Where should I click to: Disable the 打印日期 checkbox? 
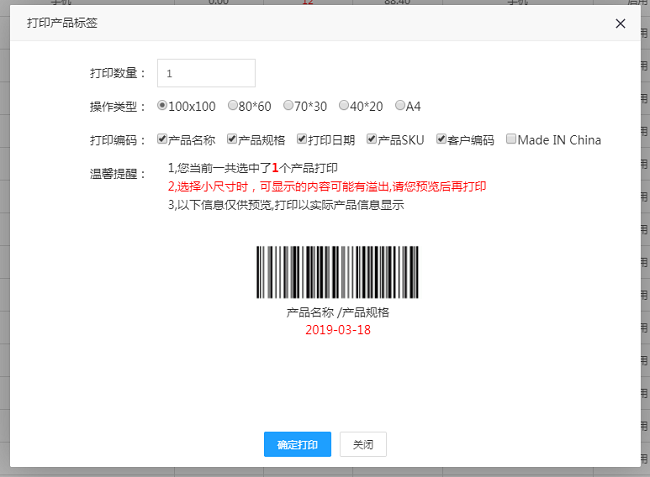point(303,139)
